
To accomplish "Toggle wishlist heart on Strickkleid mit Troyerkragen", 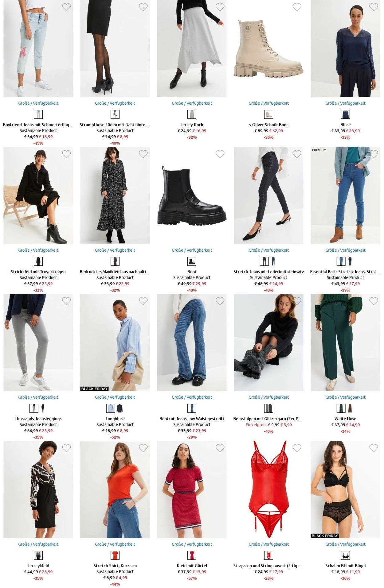I will pyautogui.click(x=66, y=154).
